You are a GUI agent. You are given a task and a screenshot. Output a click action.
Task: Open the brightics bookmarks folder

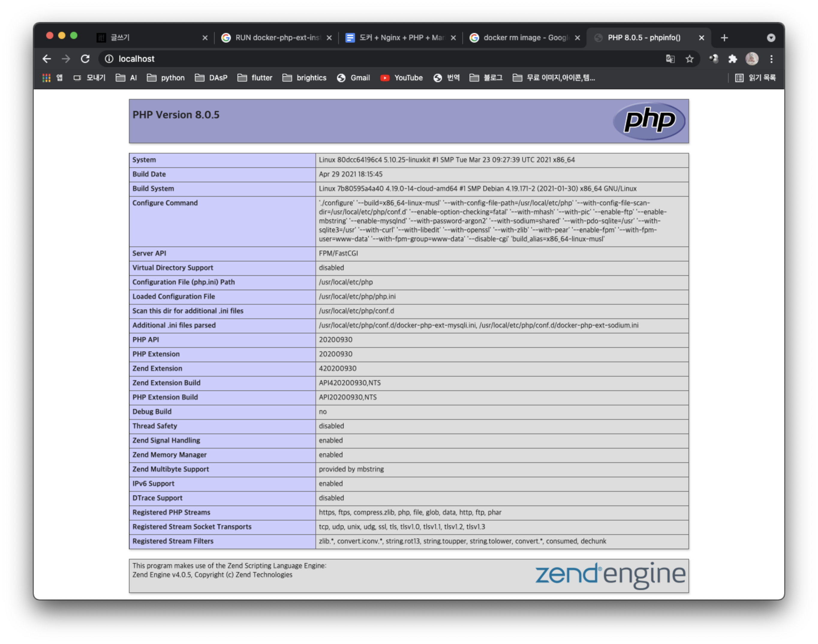tap(304, 78)
